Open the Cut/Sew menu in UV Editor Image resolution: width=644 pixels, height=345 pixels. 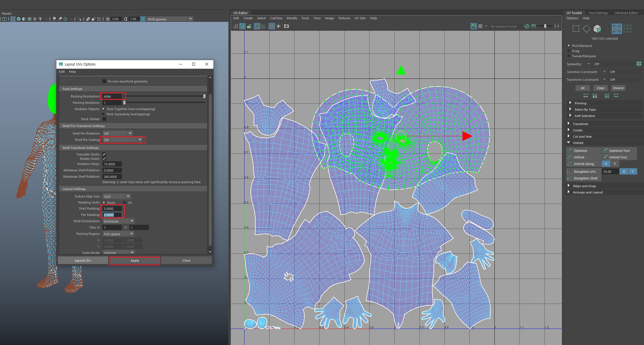point(276,18)
